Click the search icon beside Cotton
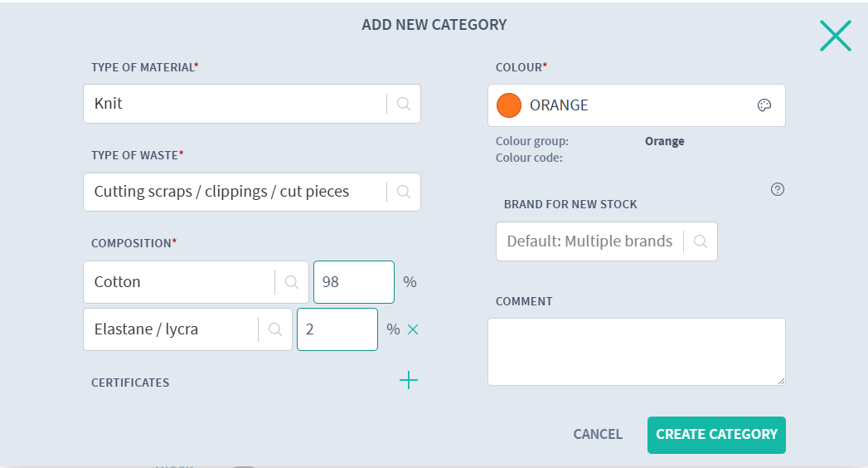The image size is (868, 468). tap(292, 282)
